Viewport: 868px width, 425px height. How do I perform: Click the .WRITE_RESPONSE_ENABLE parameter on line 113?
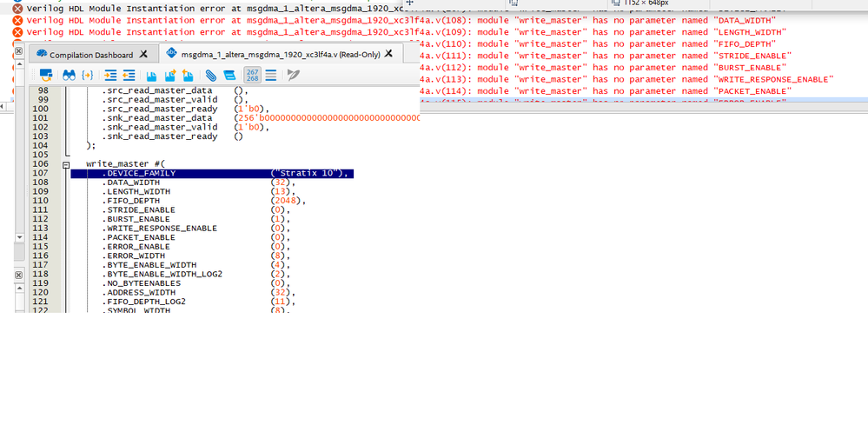(159, 229)
